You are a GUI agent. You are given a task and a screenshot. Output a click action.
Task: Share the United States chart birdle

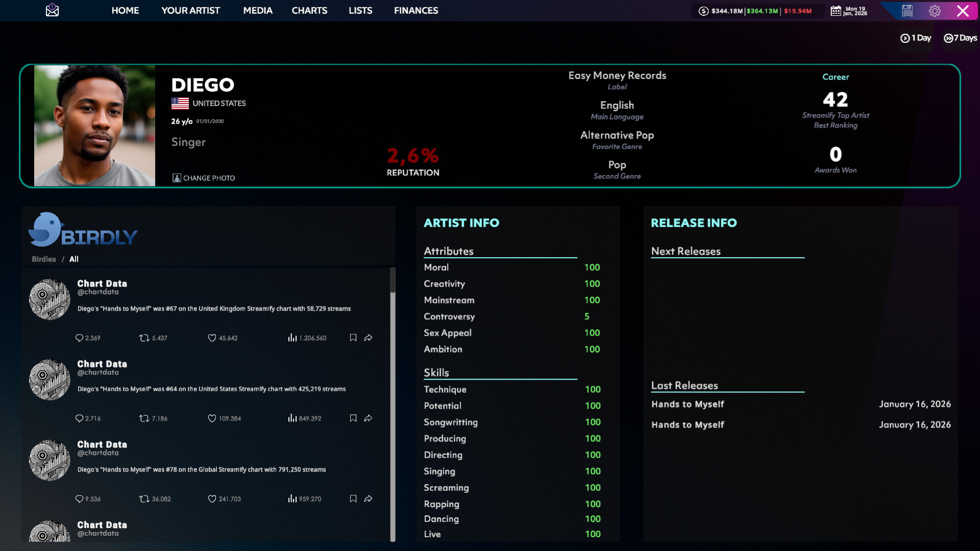pos(368,418)
